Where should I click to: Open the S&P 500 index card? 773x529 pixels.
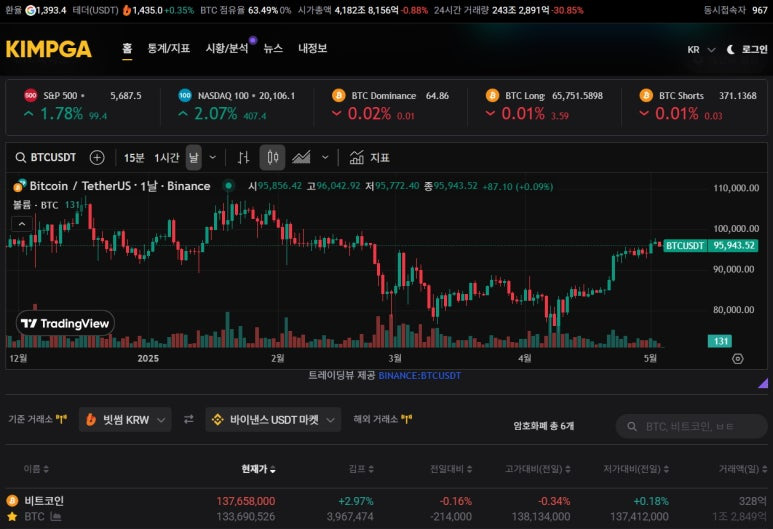(83, 106)
